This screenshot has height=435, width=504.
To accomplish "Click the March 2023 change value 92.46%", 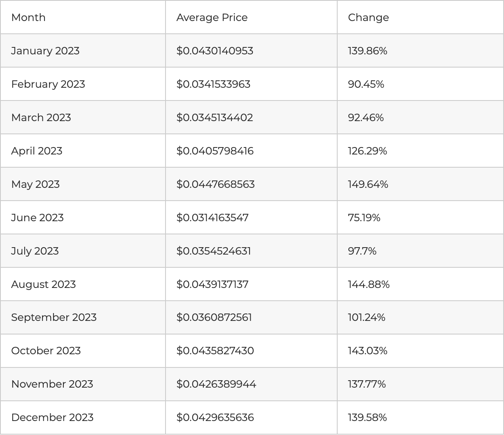I will pyautogui.click(x=366, y=117).
